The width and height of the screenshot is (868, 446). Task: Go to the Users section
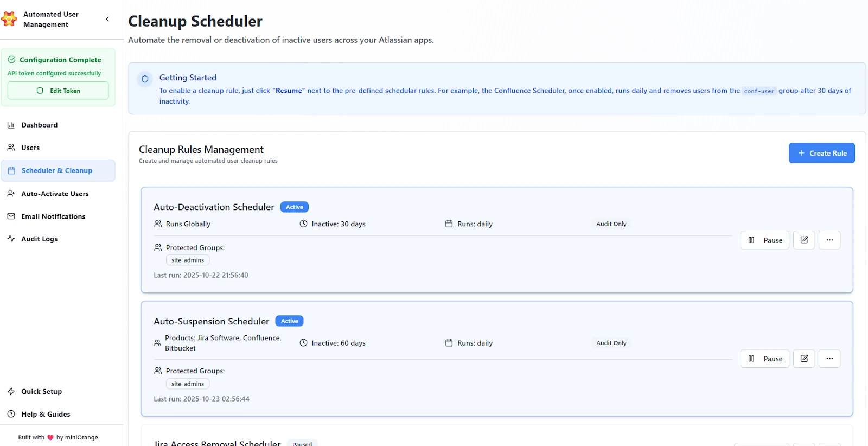[58, 148]
